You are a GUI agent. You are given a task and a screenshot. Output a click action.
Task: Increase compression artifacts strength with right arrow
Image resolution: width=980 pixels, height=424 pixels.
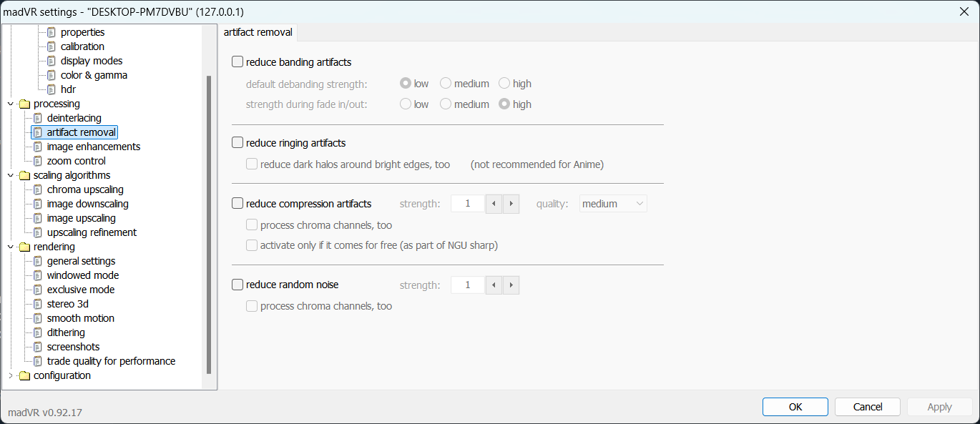[511, 204]
